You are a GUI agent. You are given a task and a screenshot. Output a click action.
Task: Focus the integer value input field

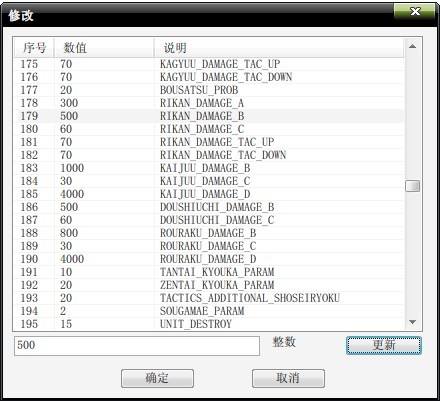click(x=137, y=346)
